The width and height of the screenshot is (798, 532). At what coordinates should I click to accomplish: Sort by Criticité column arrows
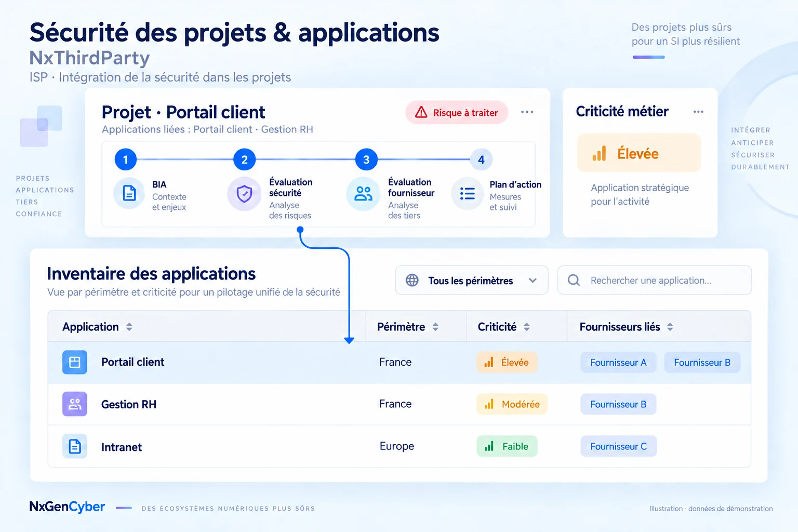(x=527, y=327)
